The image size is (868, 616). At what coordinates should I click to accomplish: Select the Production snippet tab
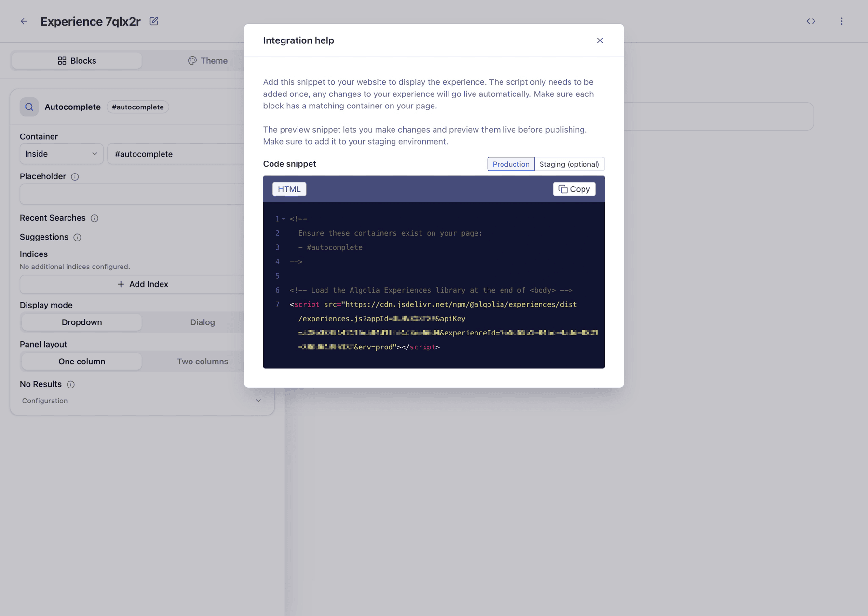(511, 164)
